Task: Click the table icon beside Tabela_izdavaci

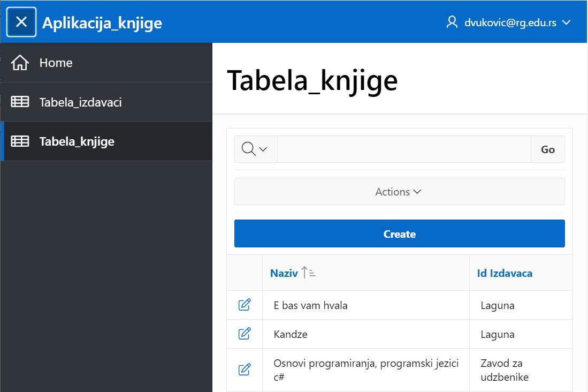Action: pos(20,102)
